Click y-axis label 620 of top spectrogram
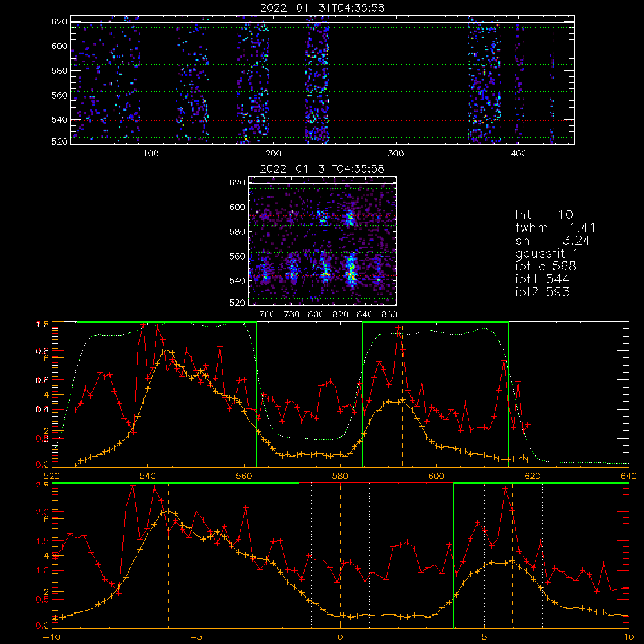Viewport: 644px width, 644px height. click(x=59, y=21)
